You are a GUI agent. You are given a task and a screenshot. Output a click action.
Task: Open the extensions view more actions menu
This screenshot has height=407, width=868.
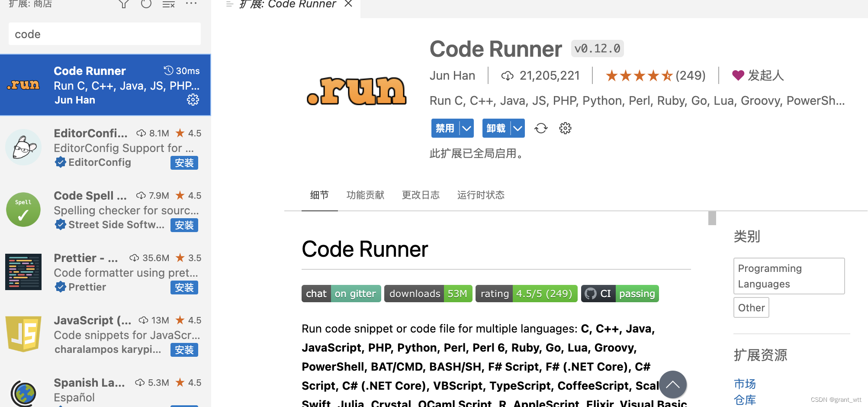click(x=191, y=3)
